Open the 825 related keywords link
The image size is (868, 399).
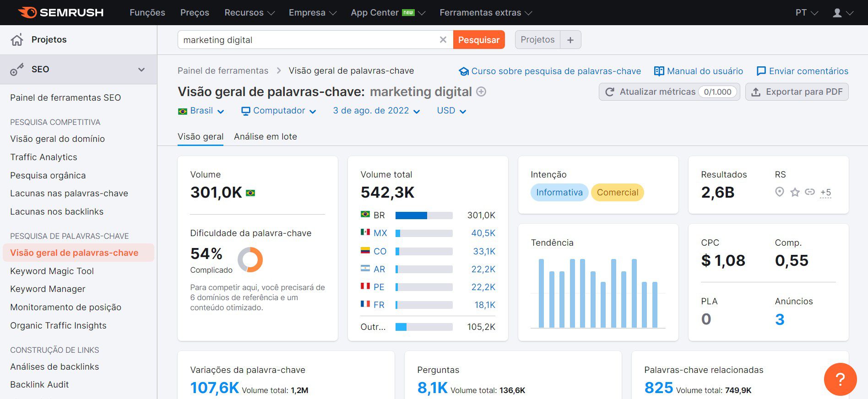coord(658,388)
